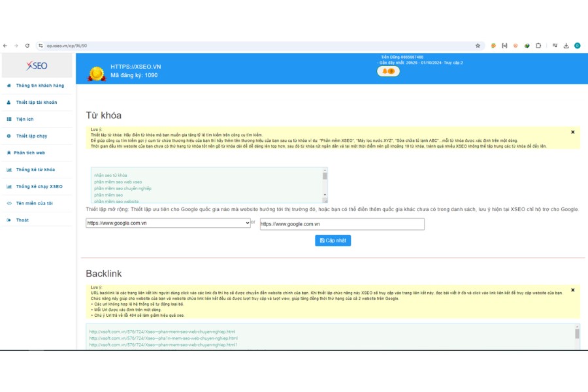The height and width of the screenshot is (392, 588).
Task: Dismiss the Backlink note with X
Action: (572, 290)
